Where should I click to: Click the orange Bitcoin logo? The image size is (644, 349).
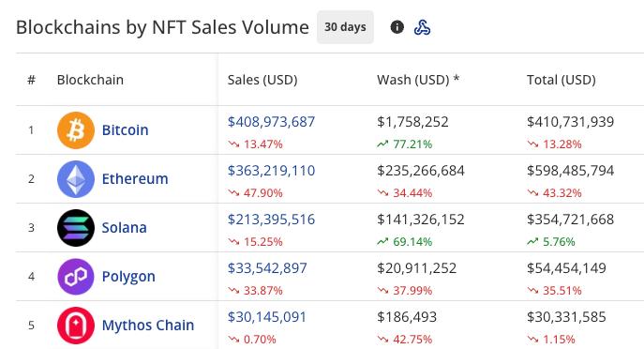[76, 130]
